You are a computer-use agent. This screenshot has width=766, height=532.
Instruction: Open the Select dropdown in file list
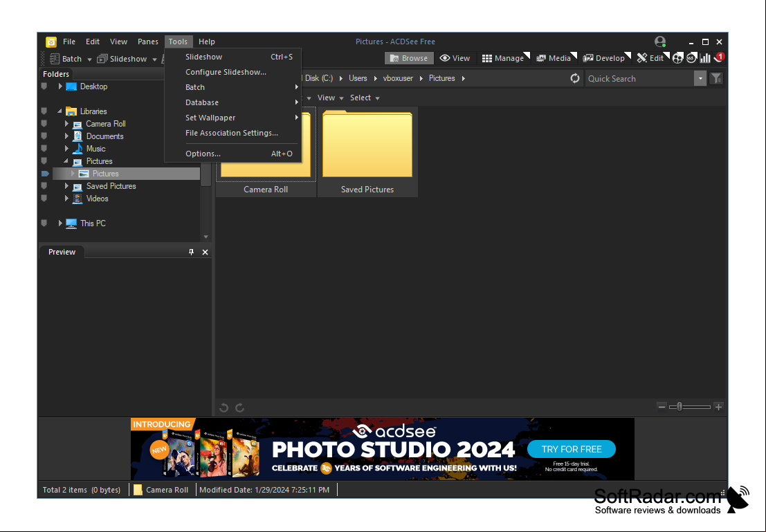point(365,98)
